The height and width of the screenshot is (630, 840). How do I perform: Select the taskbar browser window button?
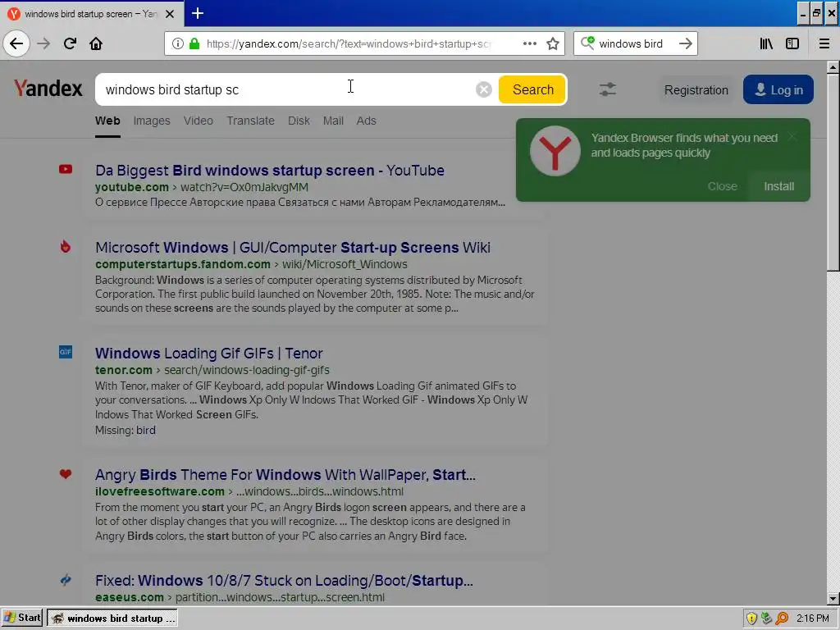click(112, 618)
